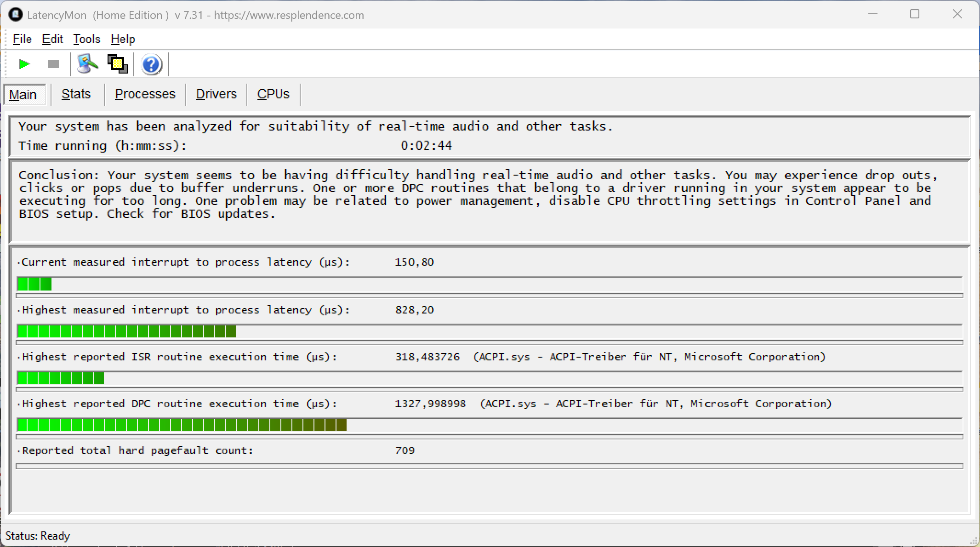Maximize the LatencyMon window
The height and width of the screenshot is (547, 980).
coord(915,14)
